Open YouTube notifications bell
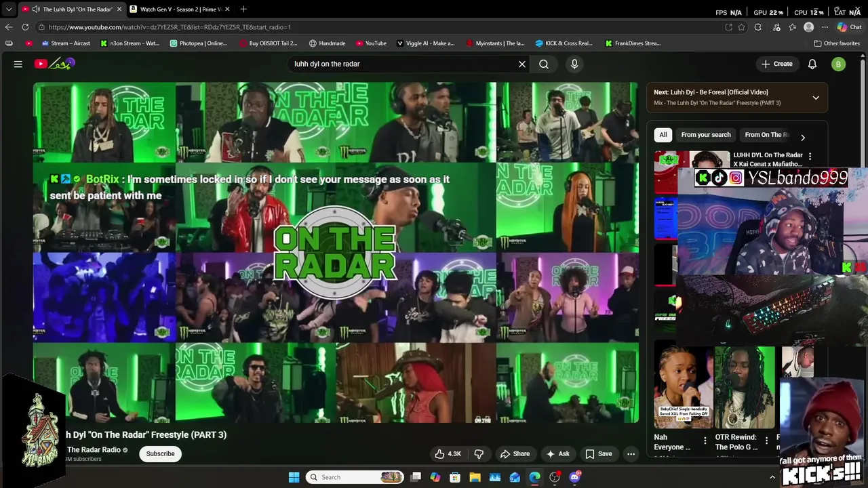Image resolution: width=868 pixels, height=488 pixels. (812, 64)
